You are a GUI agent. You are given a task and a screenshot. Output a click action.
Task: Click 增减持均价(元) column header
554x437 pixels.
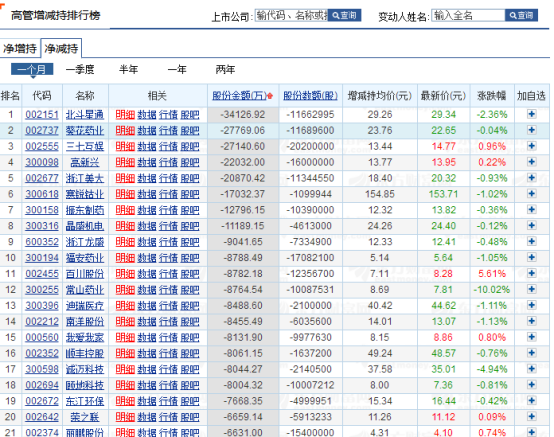coord(379,95)
